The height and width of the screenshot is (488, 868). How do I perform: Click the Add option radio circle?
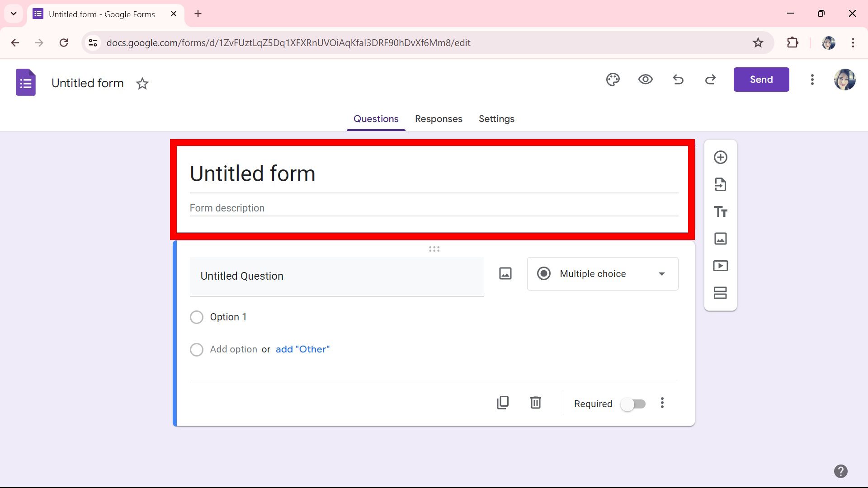pos(197,349)
